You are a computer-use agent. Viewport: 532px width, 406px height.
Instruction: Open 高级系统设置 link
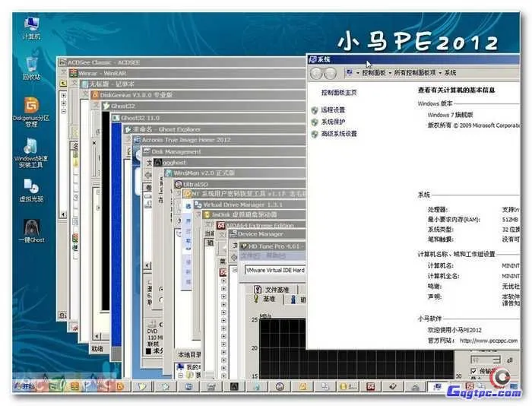click(339, 133)
